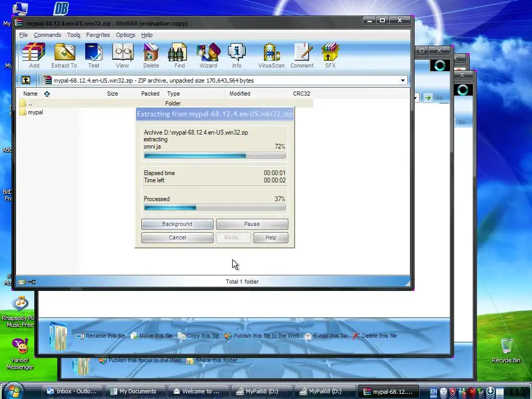Click the omni.ja file progress bar
This screenshot has width=532, height=399.
coord(215,156)
